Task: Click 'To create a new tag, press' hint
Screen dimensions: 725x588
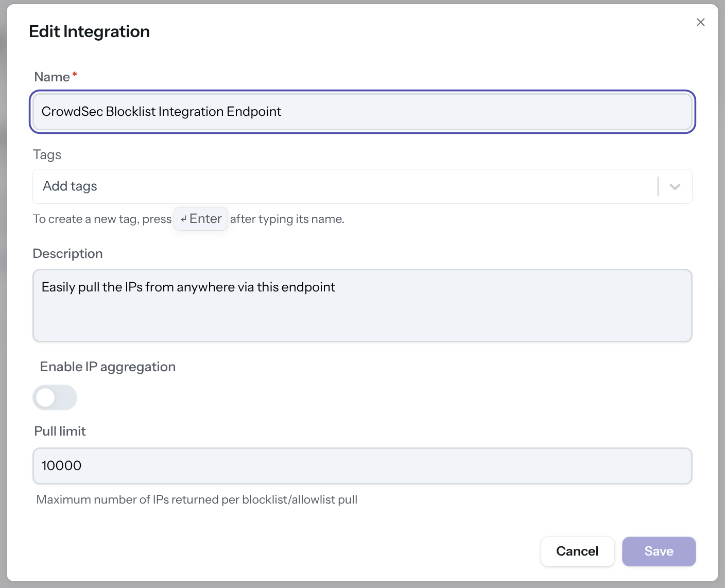Action: point(102,219)
